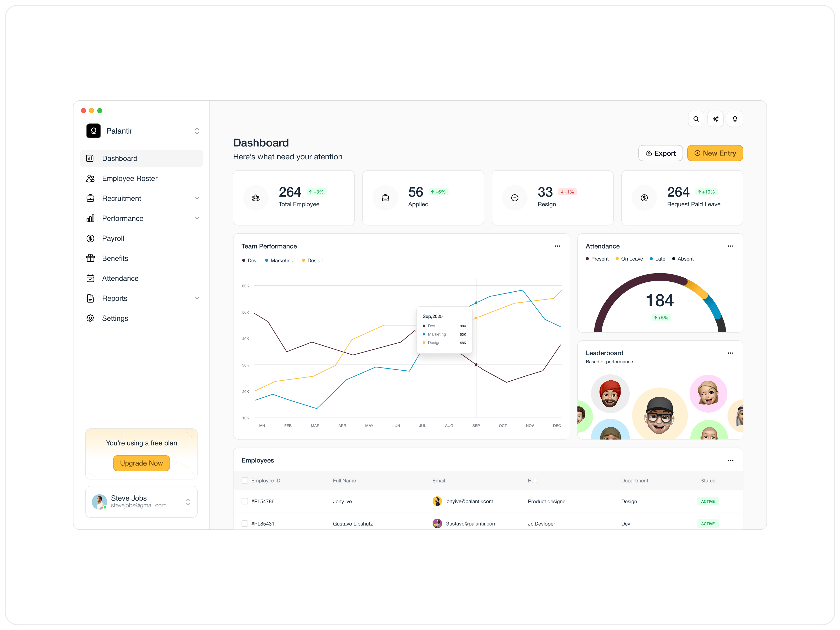
Task: Click the AI sparkle icon in top bar
Action: [x=716, y=119]
